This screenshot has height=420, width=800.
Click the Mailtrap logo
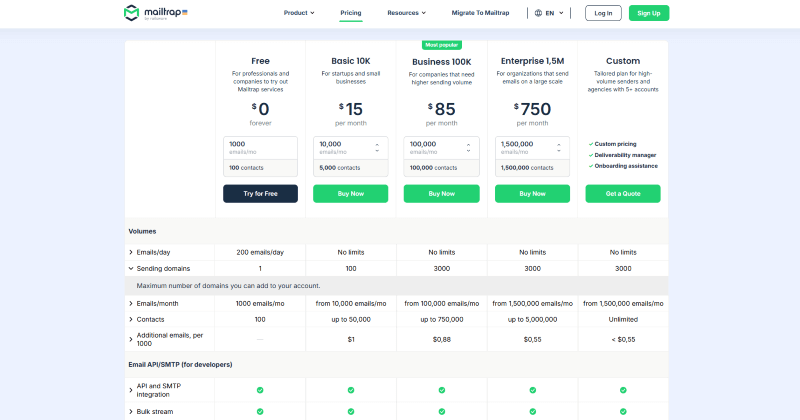[x=156, y=13]
